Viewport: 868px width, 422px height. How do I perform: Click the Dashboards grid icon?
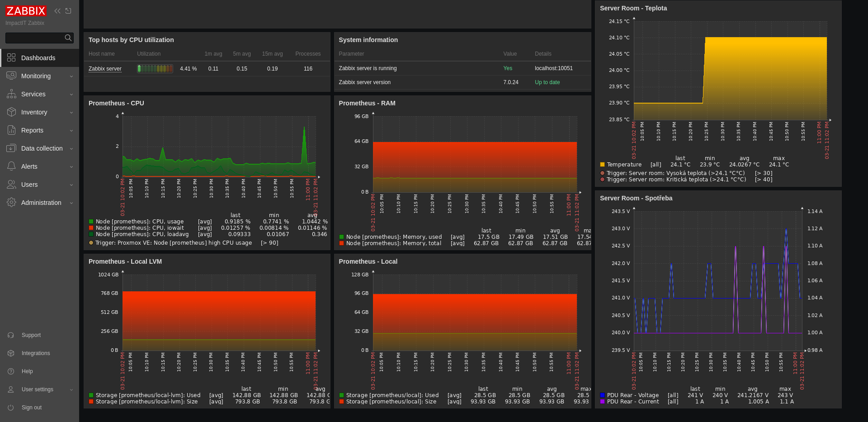pos(11,58)
